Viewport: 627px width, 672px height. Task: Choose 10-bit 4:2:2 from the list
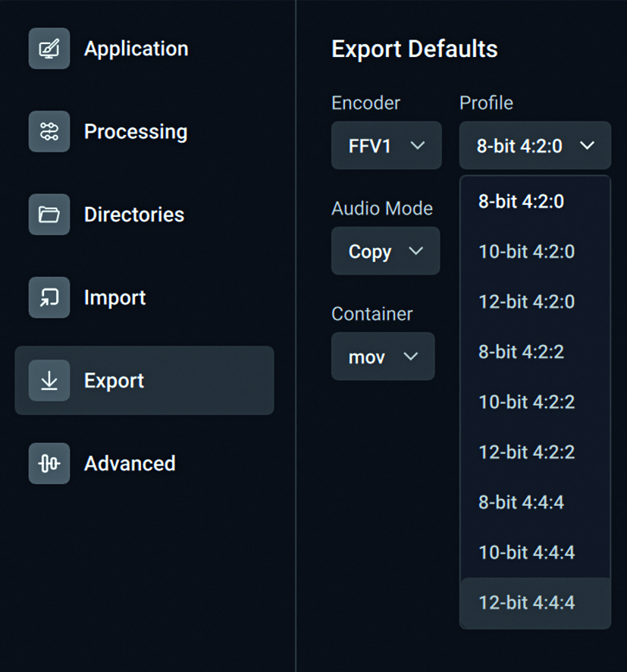526,402
